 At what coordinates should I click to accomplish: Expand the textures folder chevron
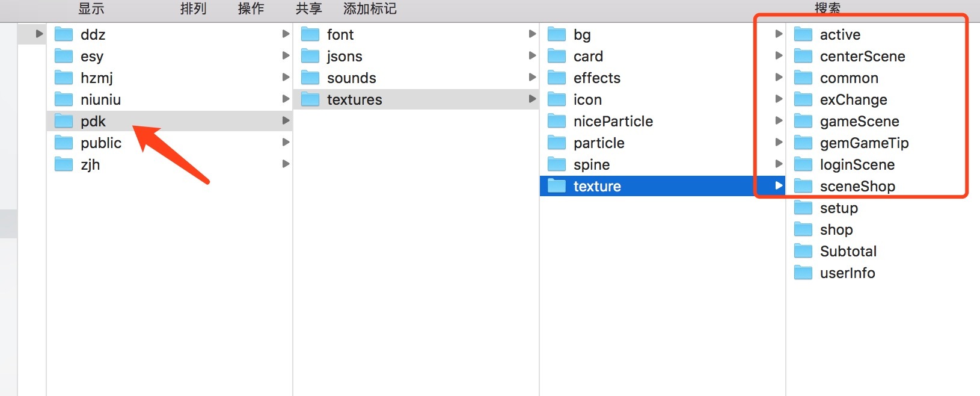[532, 99]
